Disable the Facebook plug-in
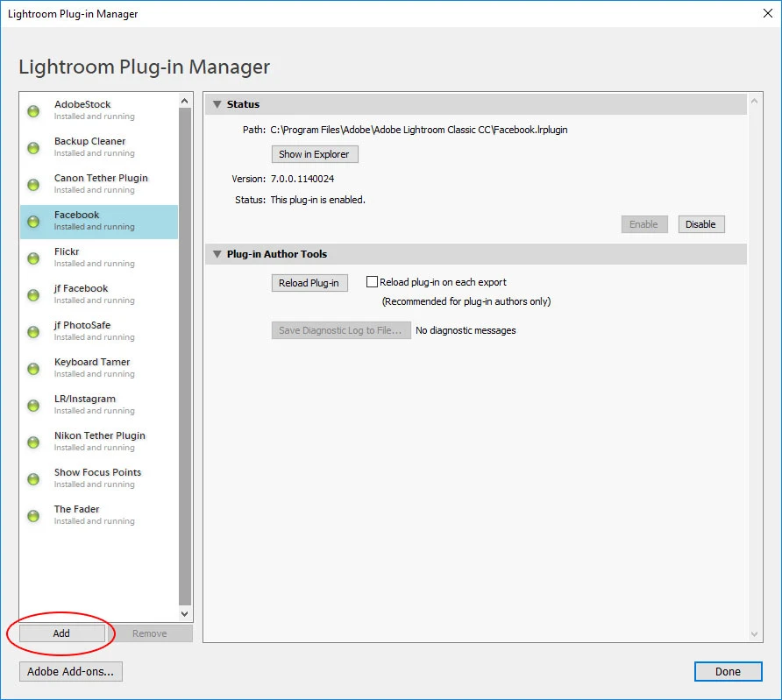The image size is (782, 700). point(700,224)
